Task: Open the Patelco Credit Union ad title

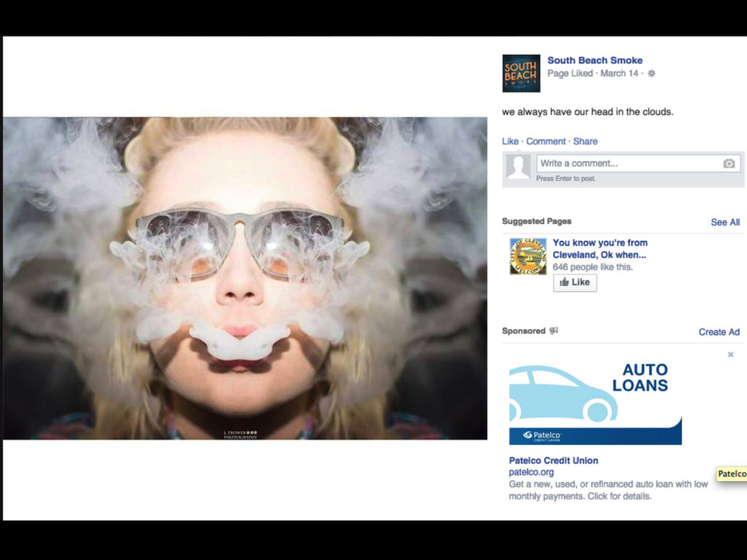Action: click(x=553, y=461)
